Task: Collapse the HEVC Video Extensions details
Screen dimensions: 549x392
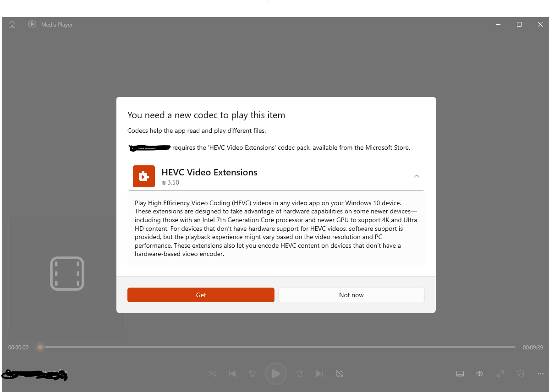Action: (x=416, y=176)
